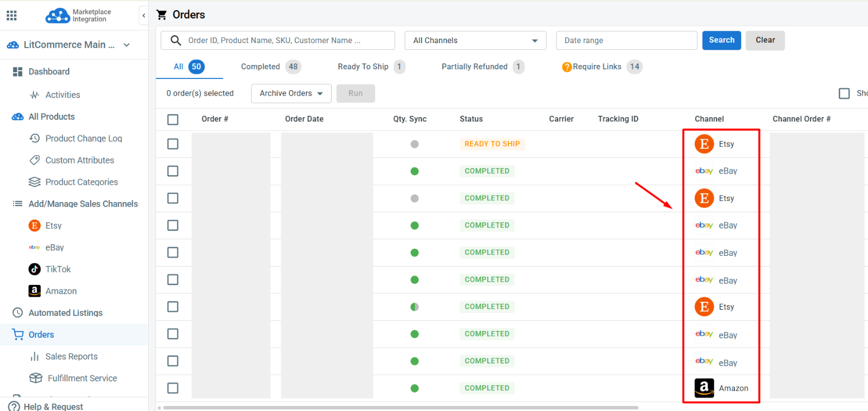Open Fulfillment Service page
This screenshot has width=868, height=411.
pyautogui.click(x=83, y=378)
